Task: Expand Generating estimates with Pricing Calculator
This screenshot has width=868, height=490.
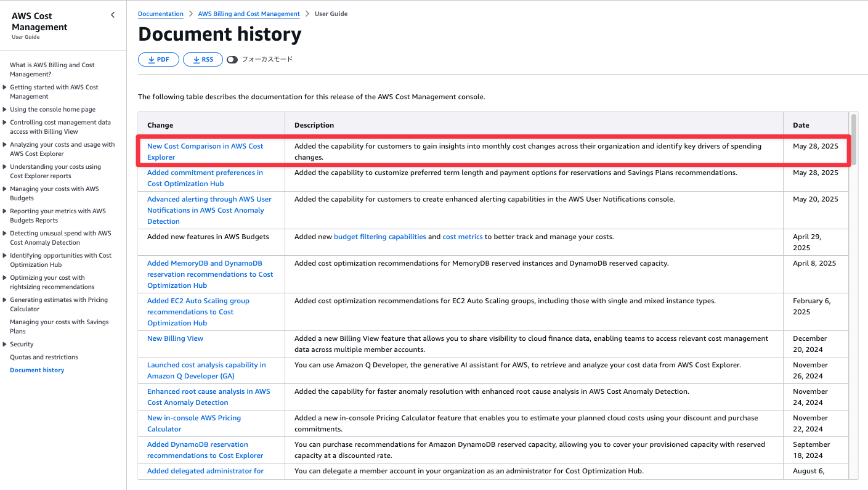Action: point(5,300)
